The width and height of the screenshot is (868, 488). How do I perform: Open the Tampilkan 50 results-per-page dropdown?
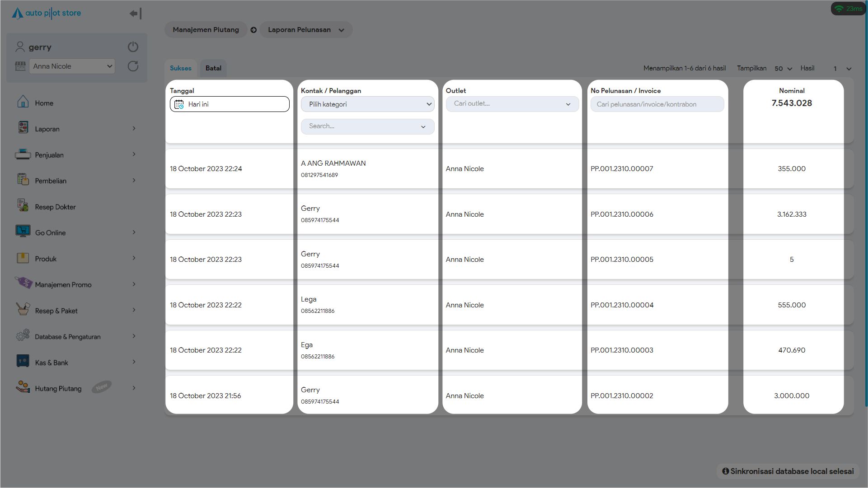point(783,69)
